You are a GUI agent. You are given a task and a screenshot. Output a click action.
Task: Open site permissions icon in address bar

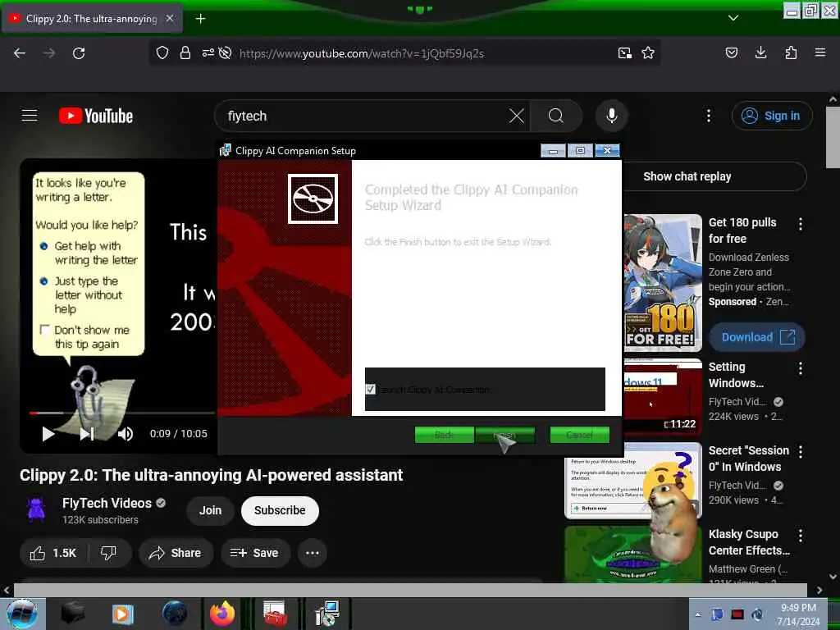[x=208, y=52]
